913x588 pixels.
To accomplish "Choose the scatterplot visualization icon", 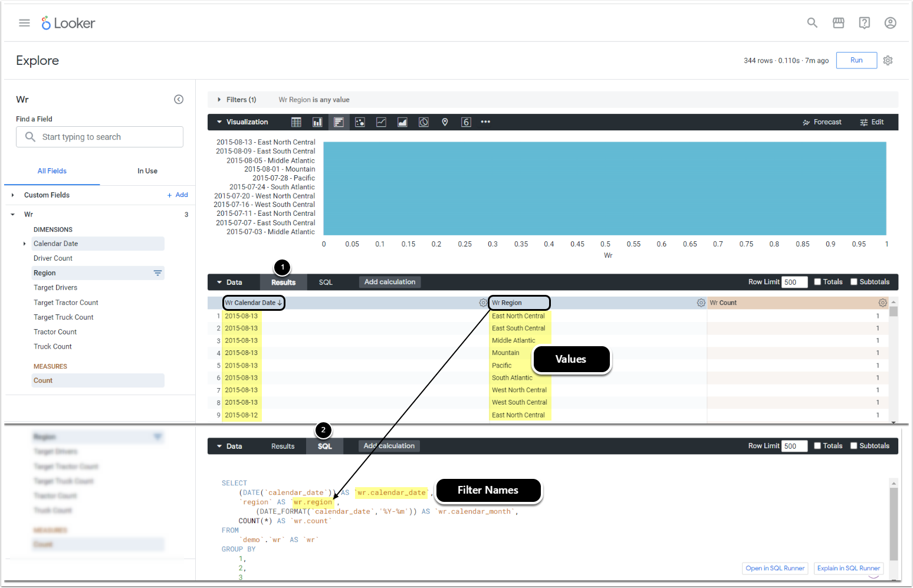I will 360,122.
